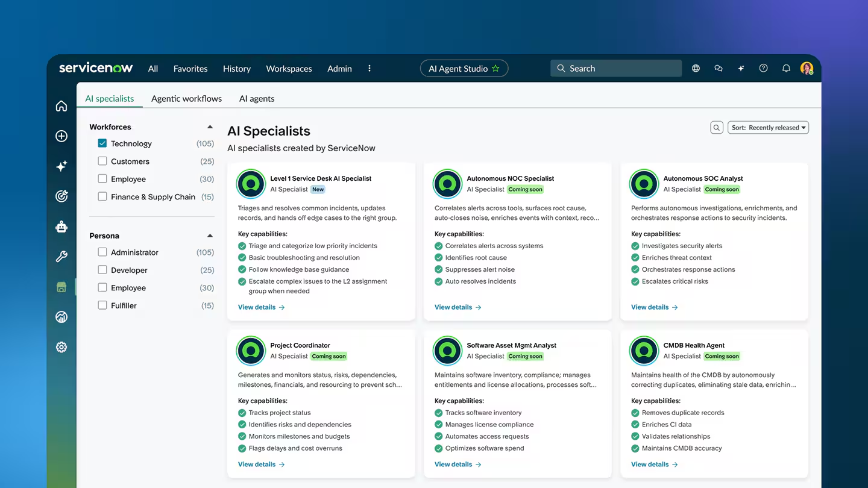
Task: Open the analytics chart icon near sidebar bottom
Action: coord(61,317)
